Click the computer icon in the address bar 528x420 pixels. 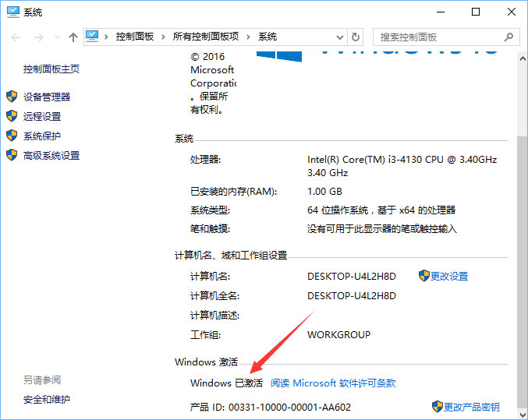tap(94, 37)
